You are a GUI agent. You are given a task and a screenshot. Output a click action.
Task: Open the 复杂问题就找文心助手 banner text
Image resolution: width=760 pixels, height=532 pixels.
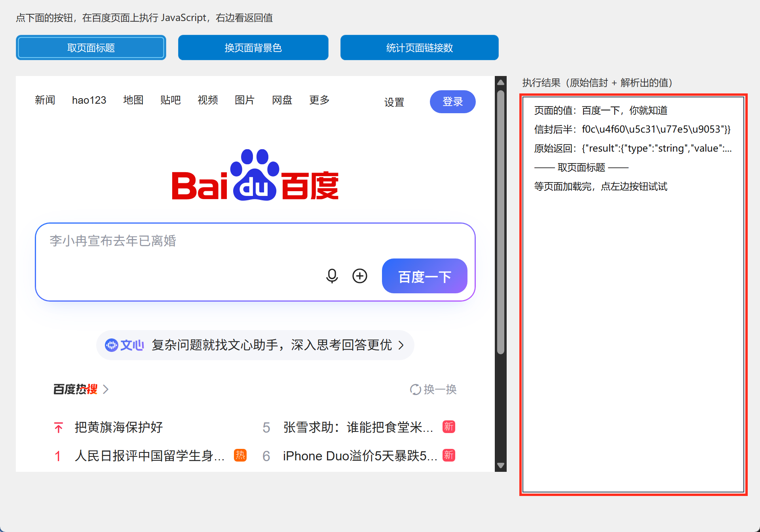point(272,345)
